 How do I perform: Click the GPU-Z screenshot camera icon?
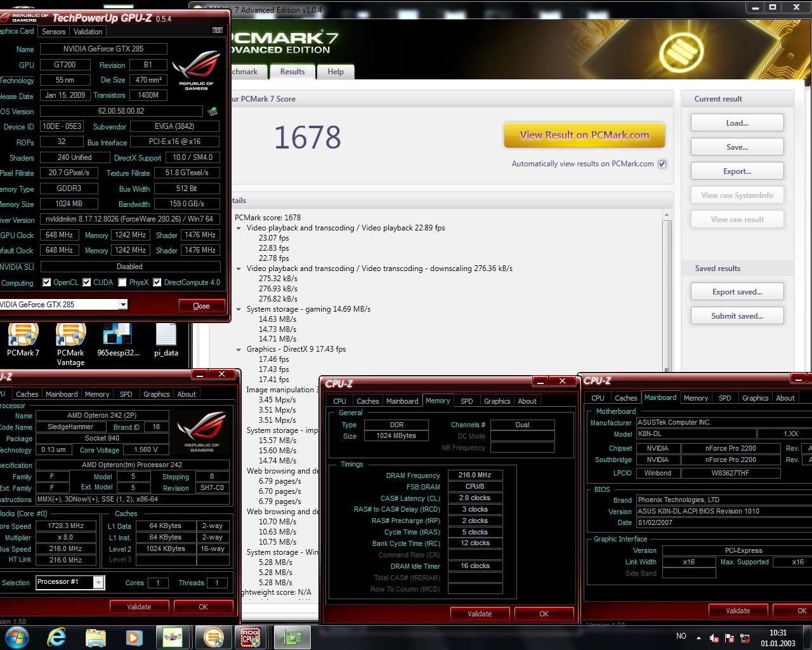(x=217, y=30)
